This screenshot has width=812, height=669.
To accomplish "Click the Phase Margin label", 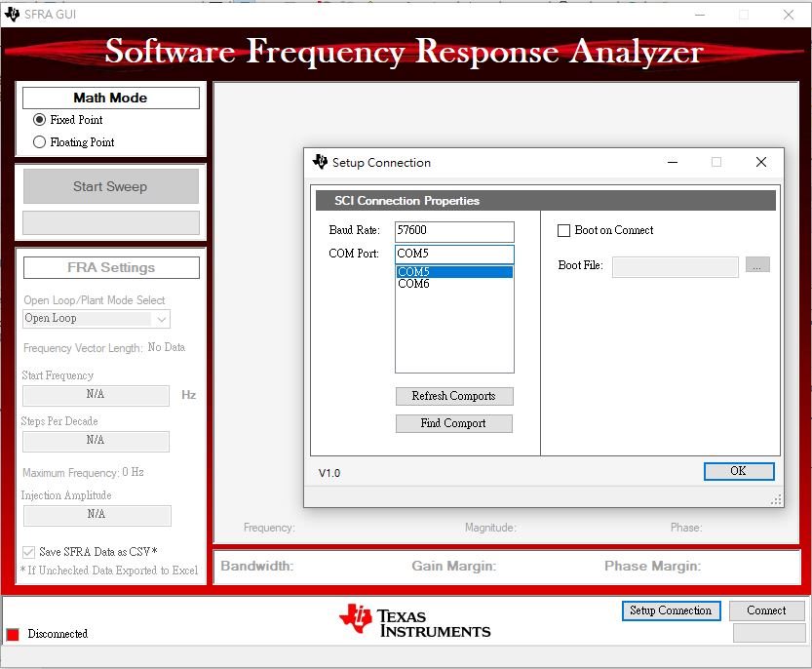I will point(652,566).
